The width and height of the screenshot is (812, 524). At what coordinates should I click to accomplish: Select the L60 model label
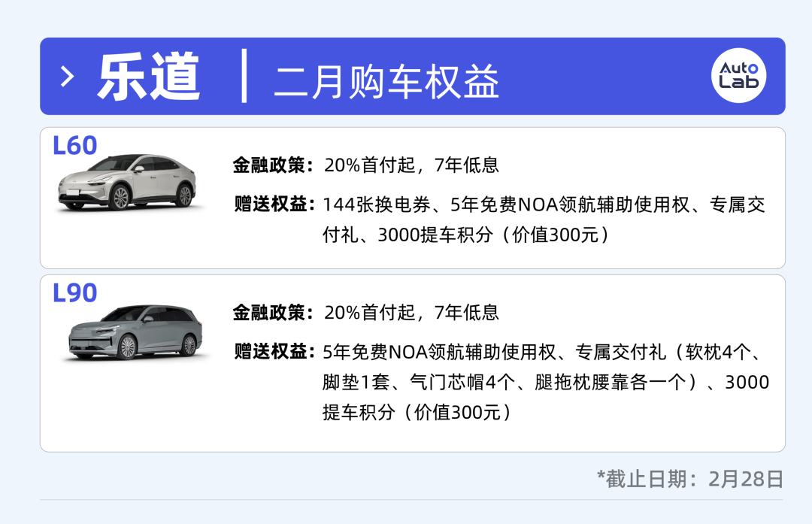(75, 146)
